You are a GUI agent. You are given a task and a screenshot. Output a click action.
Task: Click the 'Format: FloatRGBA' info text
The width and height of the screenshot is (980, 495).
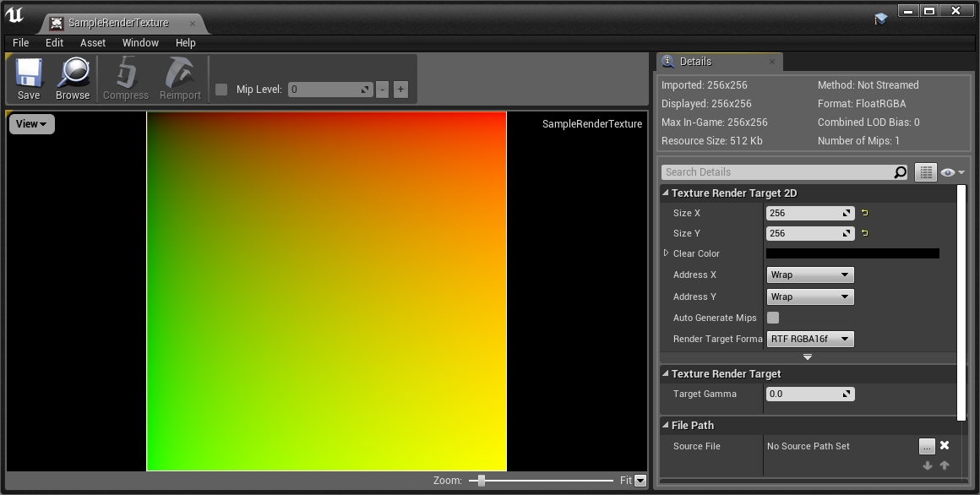coord(861,104)
